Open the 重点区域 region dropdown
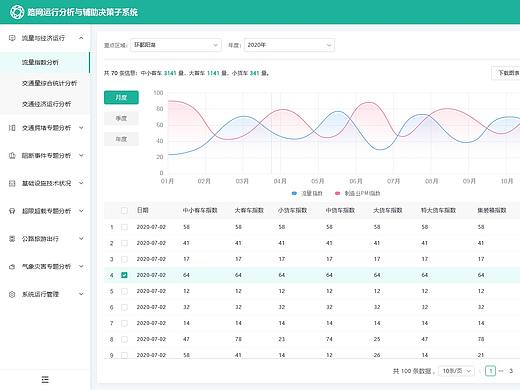 [176, 45]
